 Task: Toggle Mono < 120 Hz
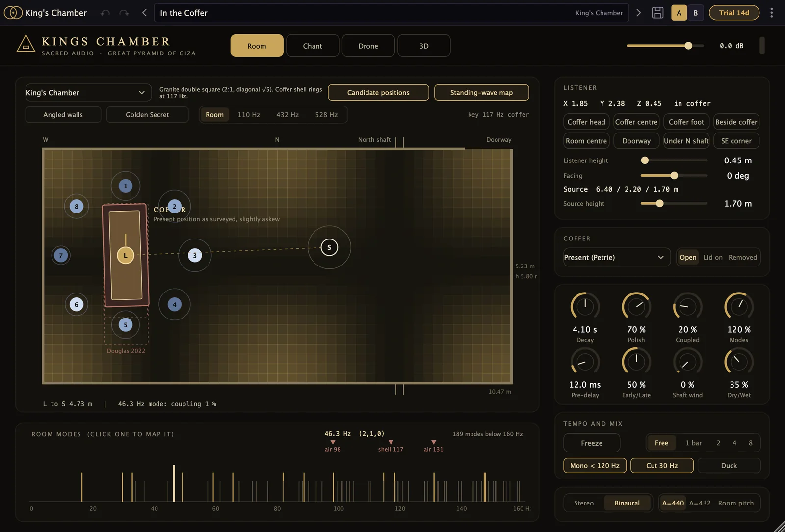click(595, 466)
